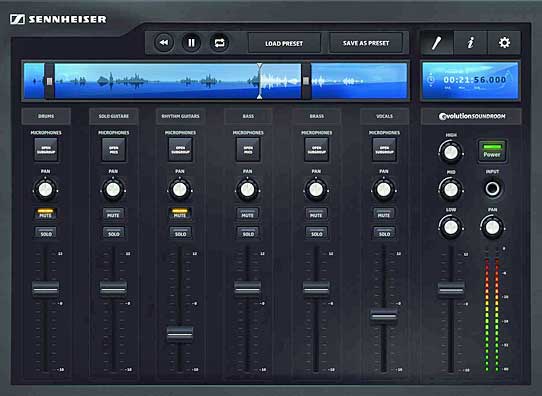This screenshot has height=396, width=542.
Task: Toggle the loop repeat icon
Action: (219, 43)
